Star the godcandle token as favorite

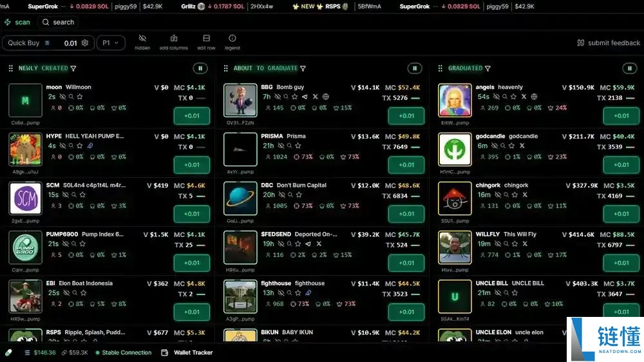click(511, 146)
